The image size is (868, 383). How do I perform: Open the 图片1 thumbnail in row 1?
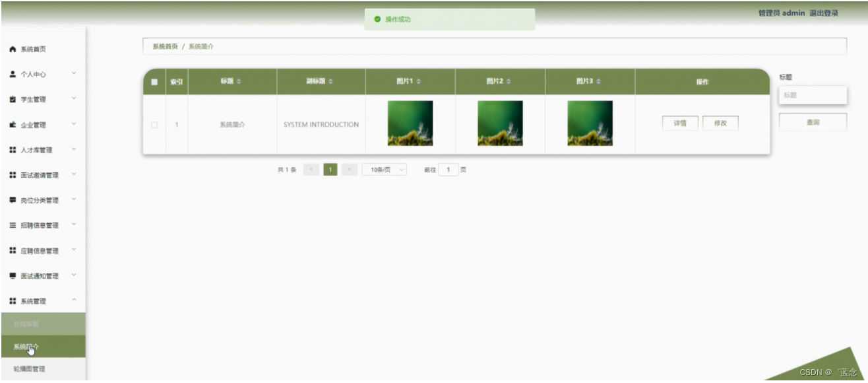tap(410, 123)
